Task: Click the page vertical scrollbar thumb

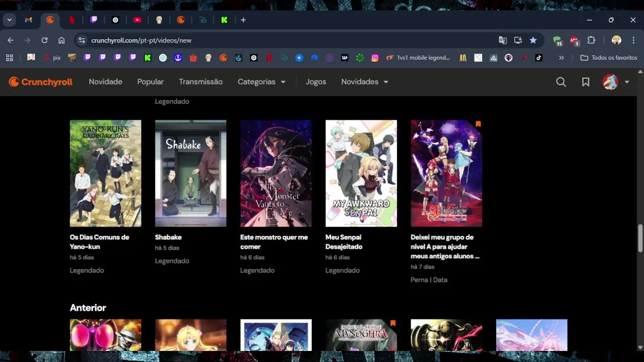Action: point(640,238)
